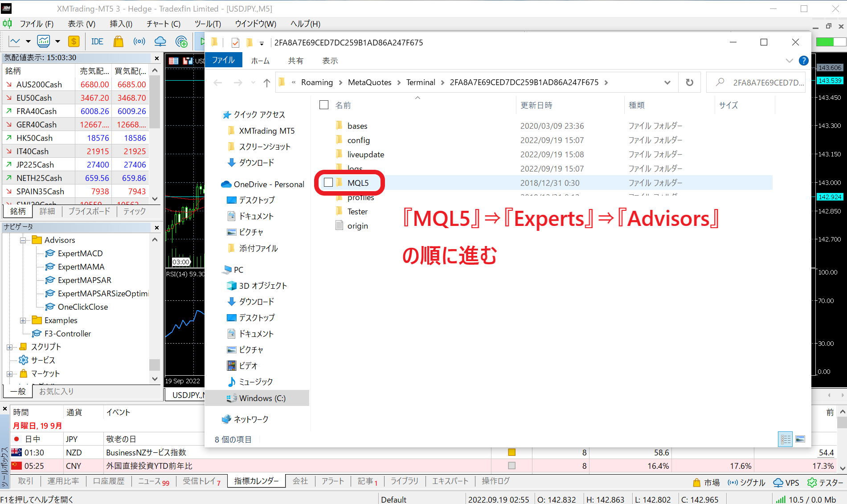Collapse the Advisors folder in Navigator

coord(23,240)
